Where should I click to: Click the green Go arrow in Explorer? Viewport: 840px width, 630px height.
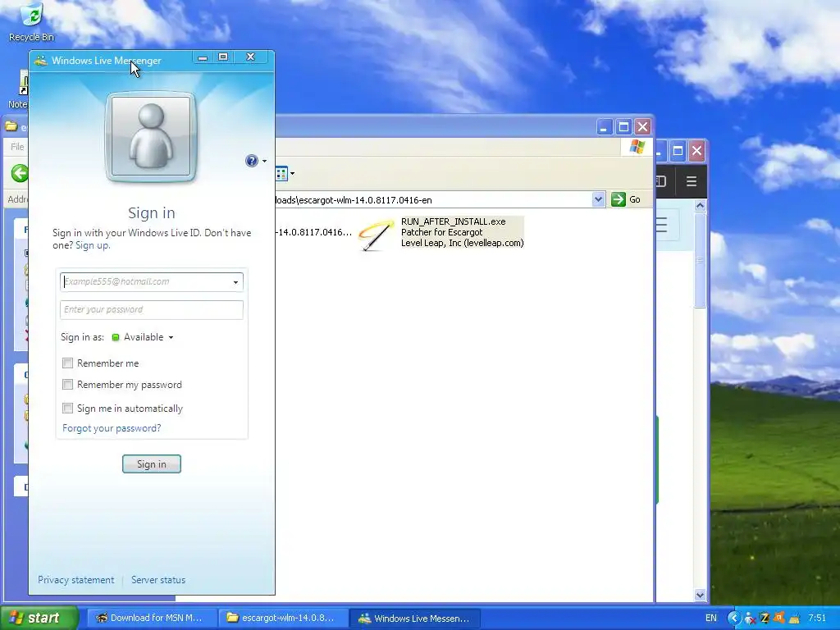[619, 199]
